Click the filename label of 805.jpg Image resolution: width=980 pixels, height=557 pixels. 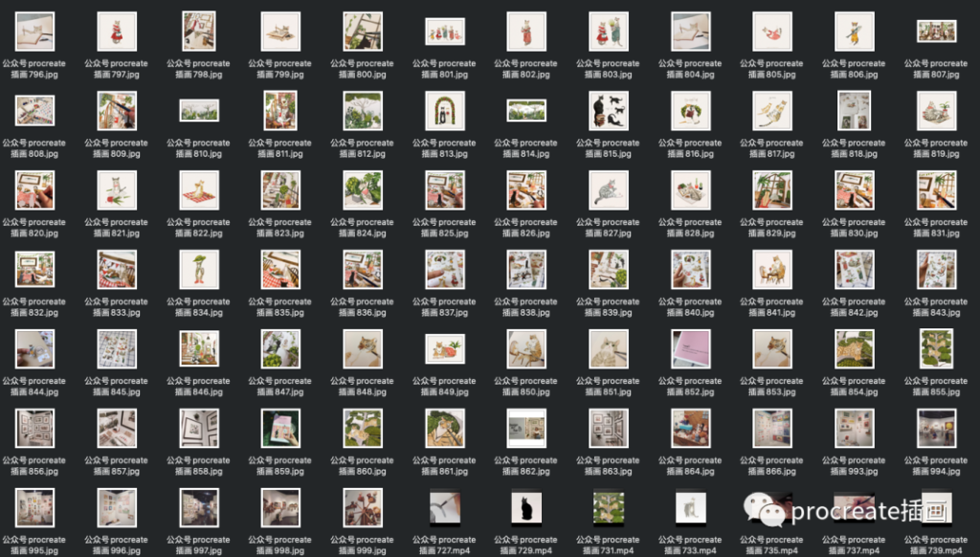pos(772,69)
